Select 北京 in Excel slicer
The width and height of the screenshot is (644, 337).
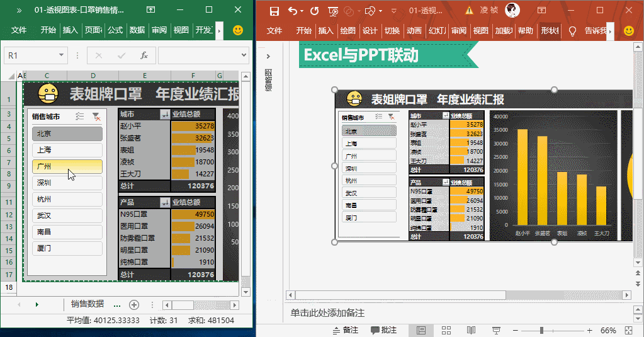pyautogui.click(x=67, y=134)
